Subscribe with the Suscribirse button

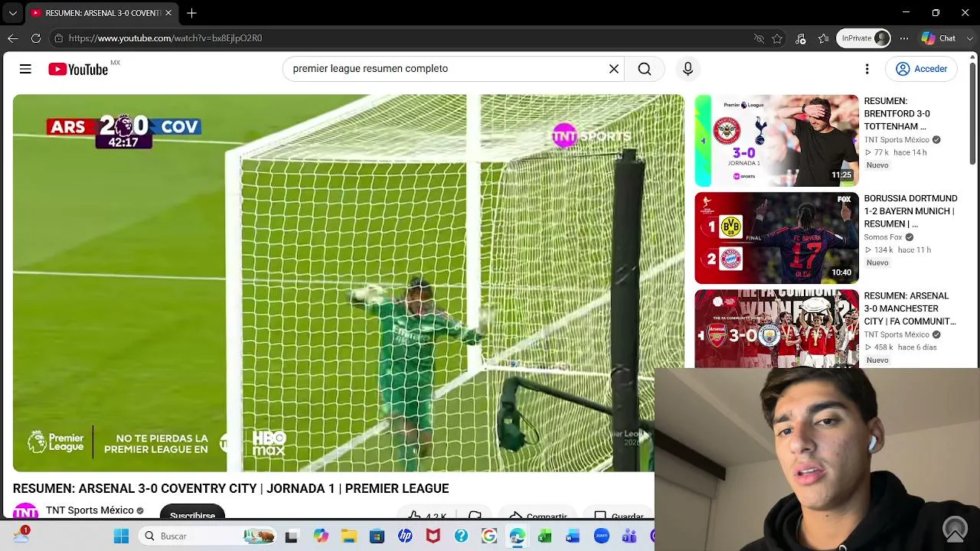192,513
